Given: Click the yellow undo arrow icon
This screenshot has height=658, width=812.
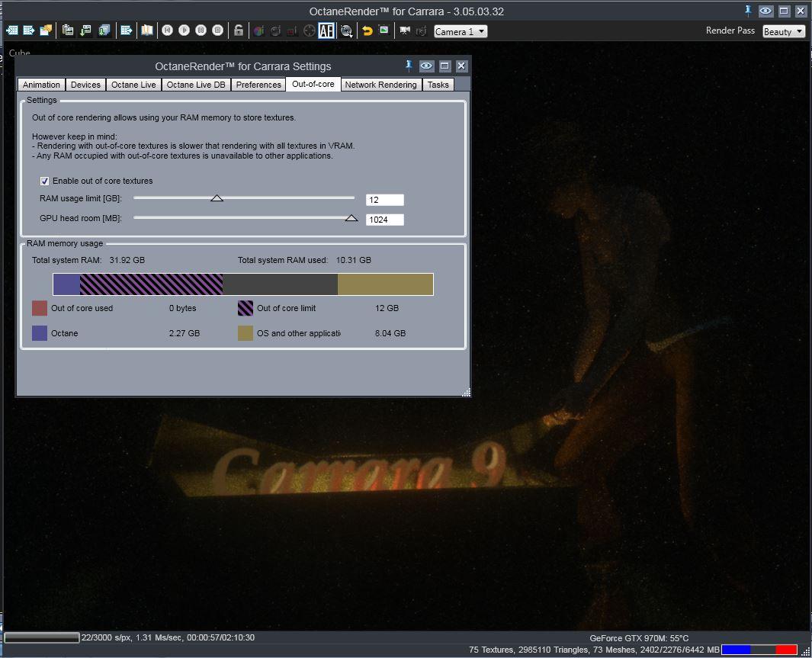Looking at the screenshot, I should coord(367,31).
